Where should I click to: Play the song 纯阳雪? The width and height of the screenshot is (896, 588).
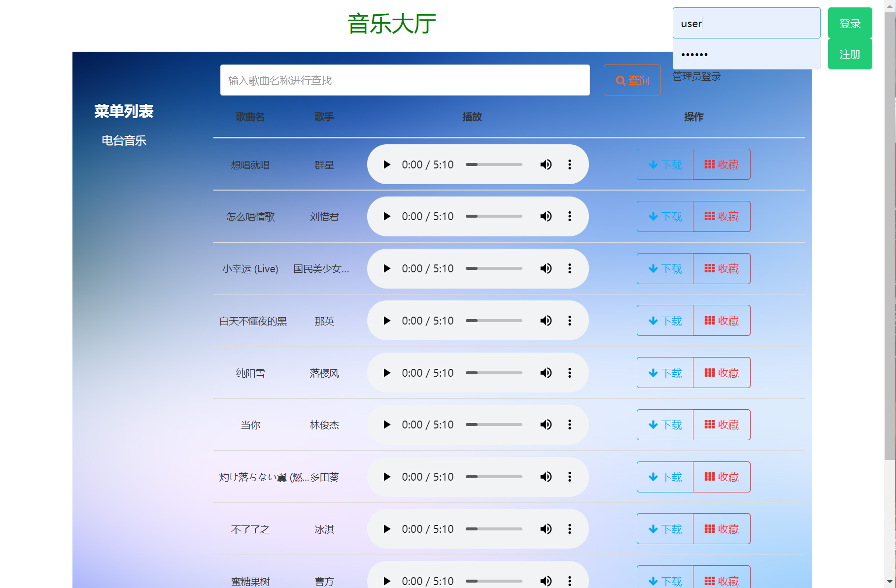[387, 373]
